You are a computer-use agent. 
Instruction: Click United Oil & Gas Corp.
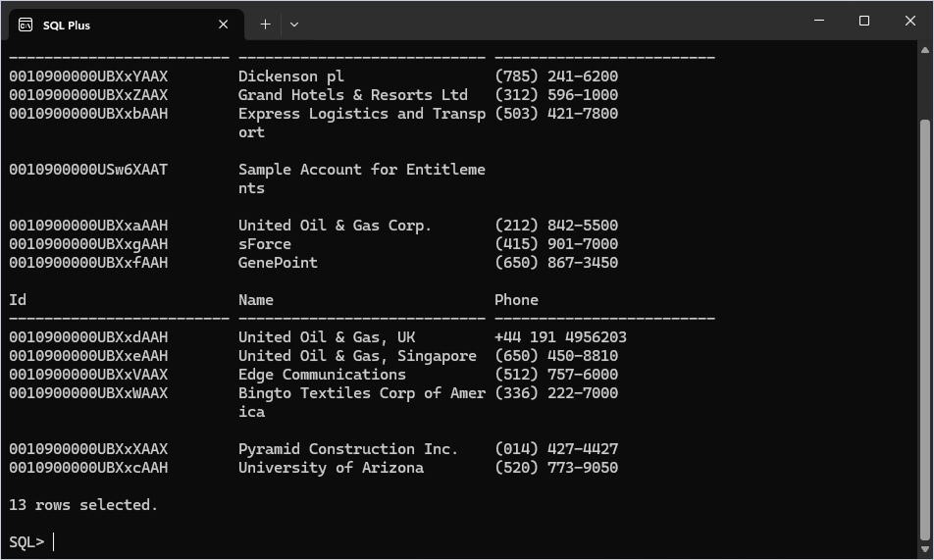coord(335,226)
